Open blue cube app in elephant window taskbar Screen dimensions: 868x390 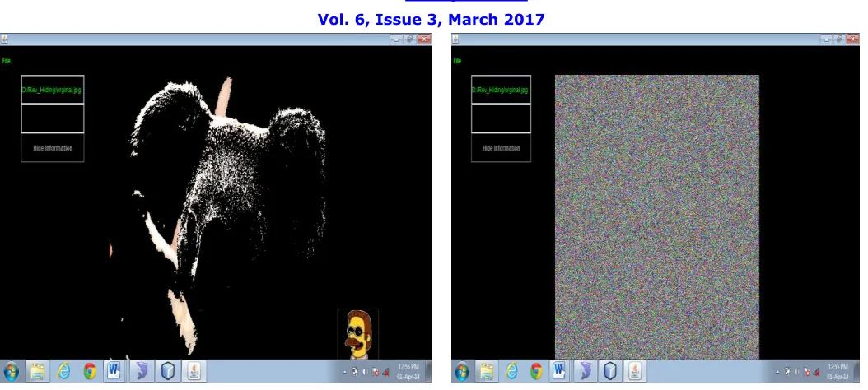[168, 371]
